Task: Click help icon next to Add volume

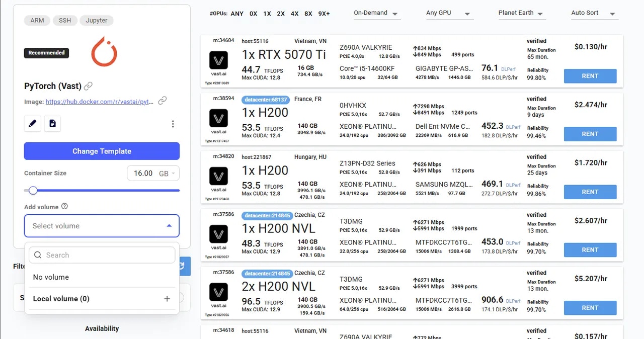Action: pos(64,207)
